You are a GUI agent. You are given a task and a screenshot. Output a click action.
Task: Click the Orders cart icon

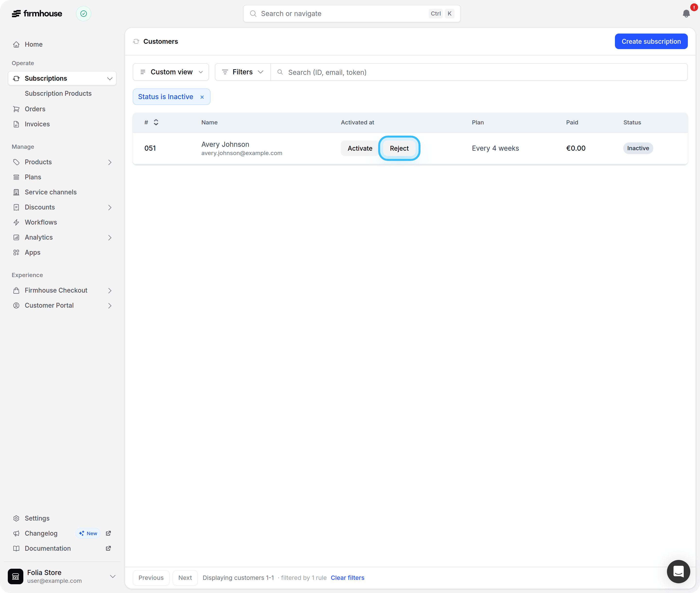[x=16, y=109]
